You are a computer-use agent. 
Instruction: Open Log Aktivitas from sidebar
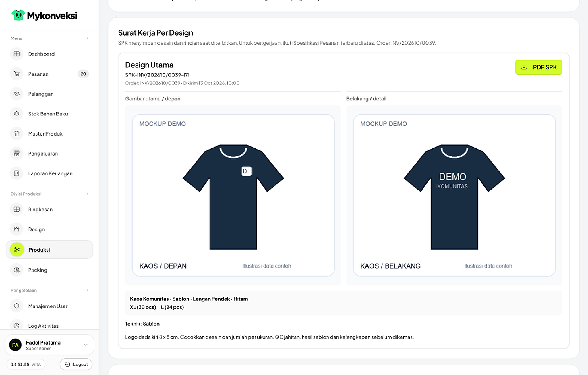pyautogui.click(x=49, y=326)
